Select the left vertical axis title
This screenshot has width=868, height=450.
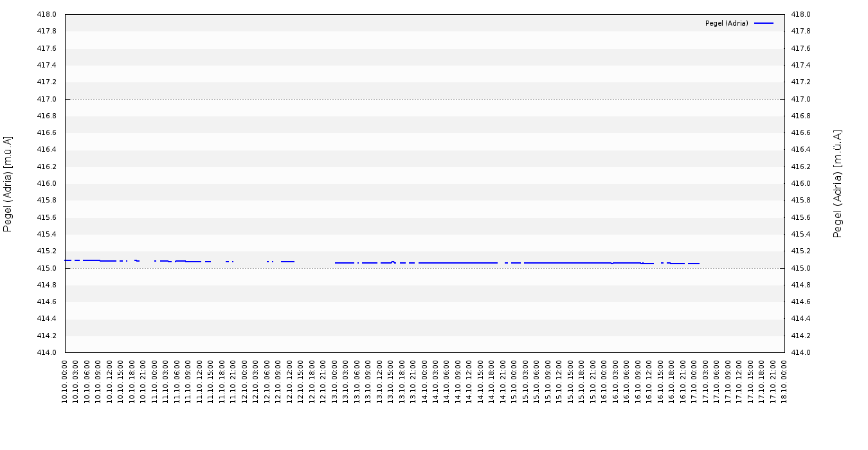click(8, 184)
